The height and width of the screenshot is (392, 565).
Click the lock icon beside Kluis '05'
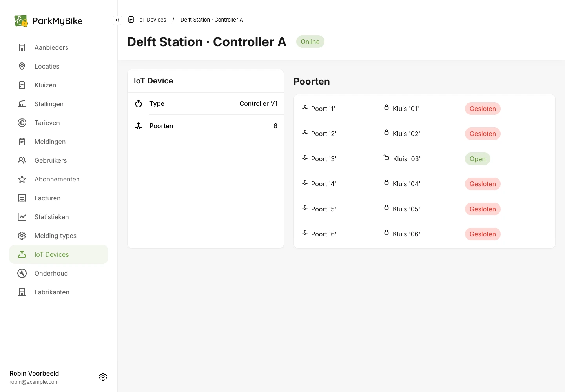(x=386, y=208)
